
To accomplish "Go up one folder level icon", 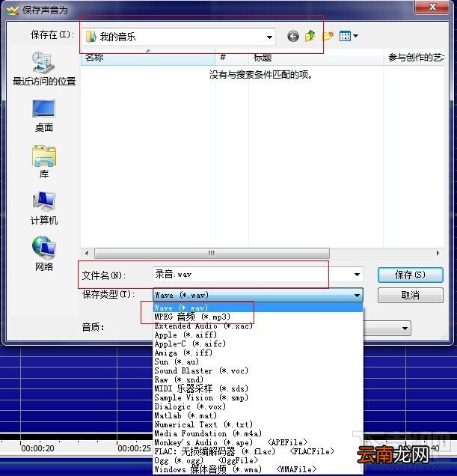I will 310,36.
